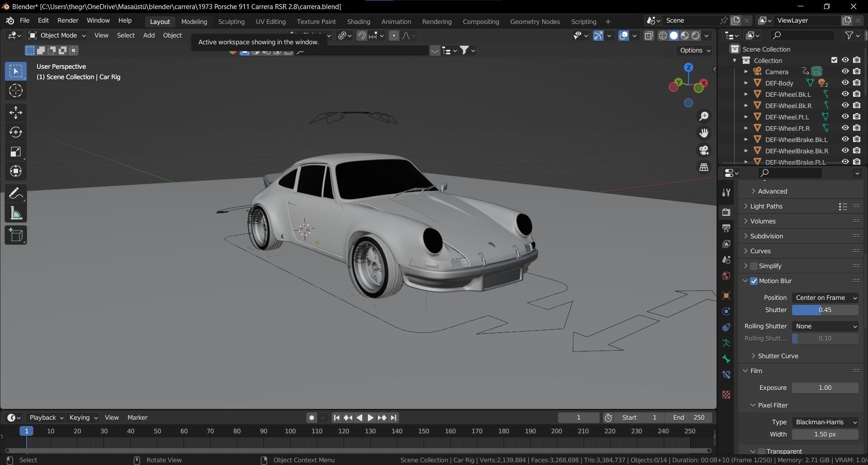Uncheck Collection exclude from view layer
Viewport: 868px width, 465px height.
(x=834, y=60)
